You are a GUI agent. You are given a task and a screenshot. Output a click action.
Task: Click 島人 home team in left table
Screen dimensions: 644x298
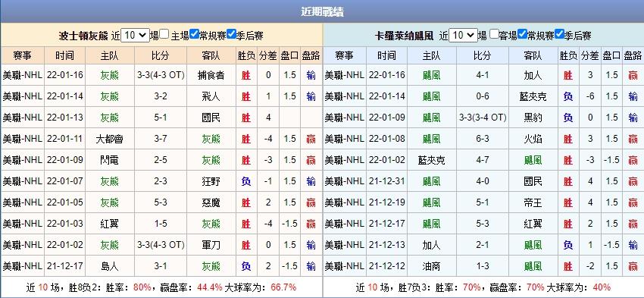[110, 266]
